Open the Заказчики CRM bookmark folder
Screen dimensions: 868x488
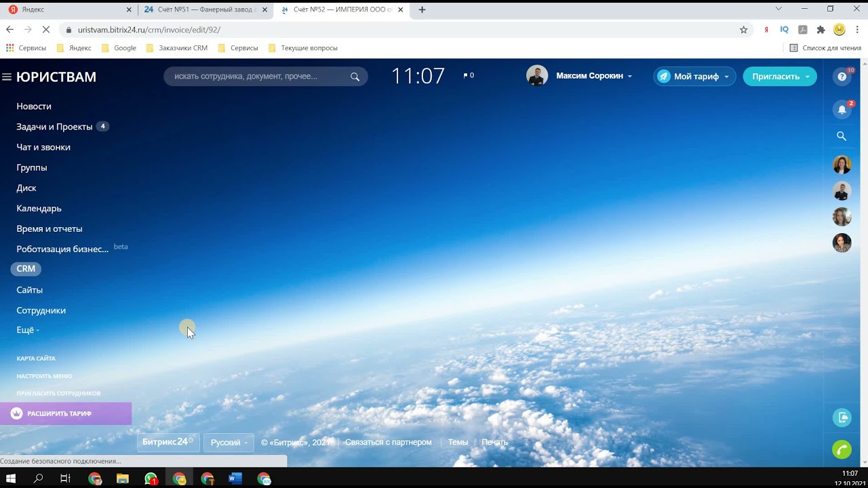click(x=177, y=48)
